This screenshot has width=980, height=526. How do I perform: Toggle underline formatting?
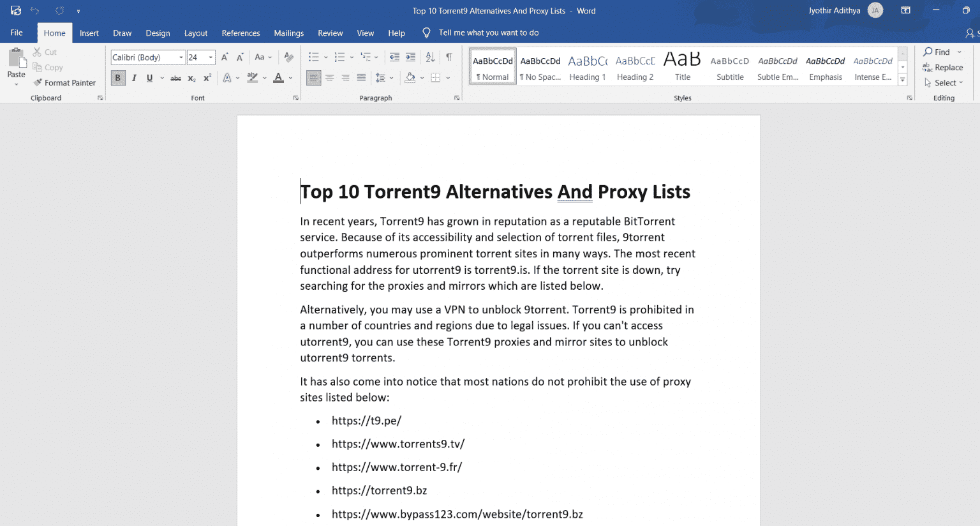148,77
